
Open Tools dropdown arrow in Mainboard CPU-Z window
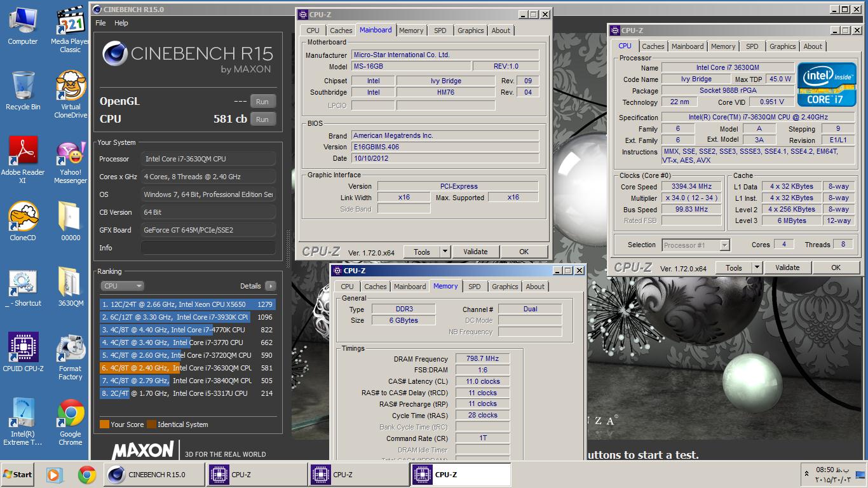[445, 252]
